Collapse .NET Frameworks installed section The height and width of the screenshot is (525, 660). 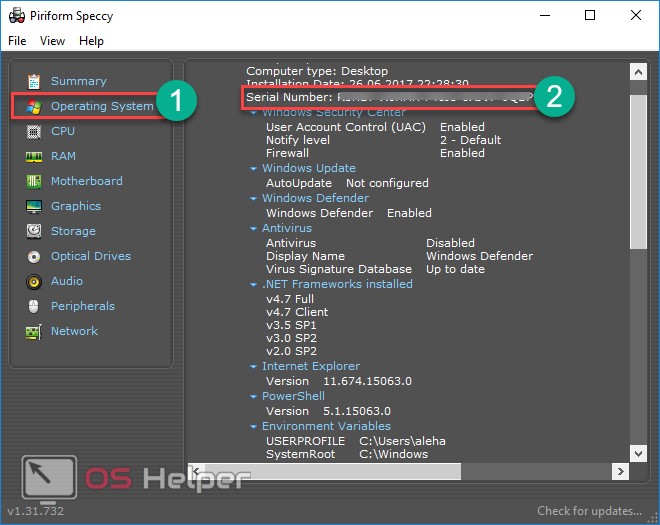pyautogui.click(x=253, y=285)
